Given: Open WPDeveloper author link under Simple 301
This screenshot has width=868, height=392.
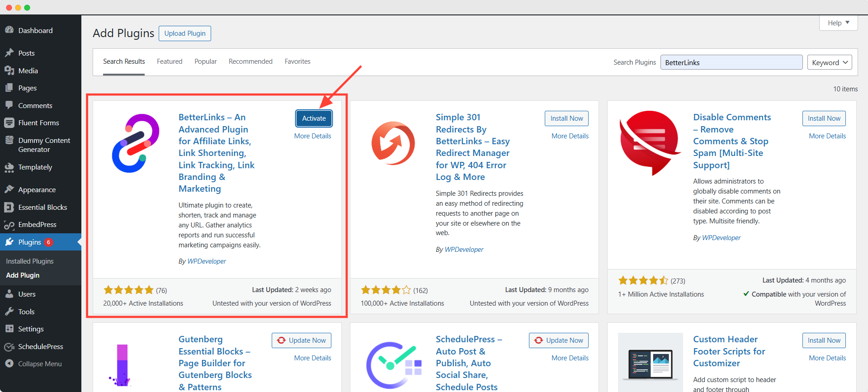Looking at the screenshot, I should click(464, 250).
